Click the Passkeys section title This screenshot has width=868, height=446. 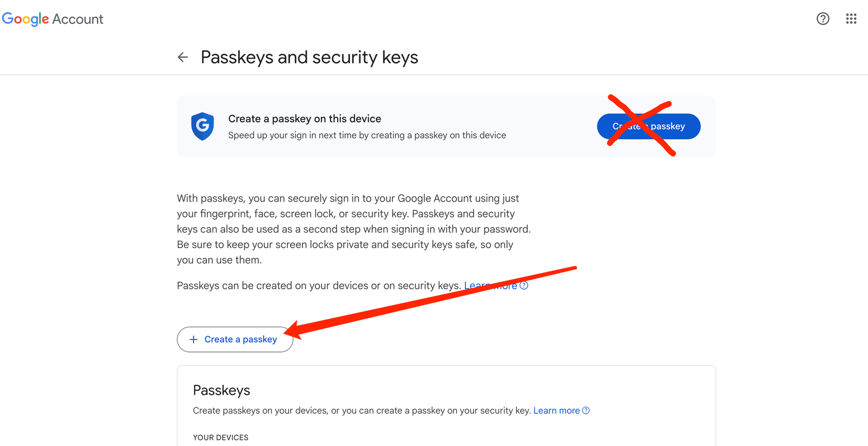point(221,390)
